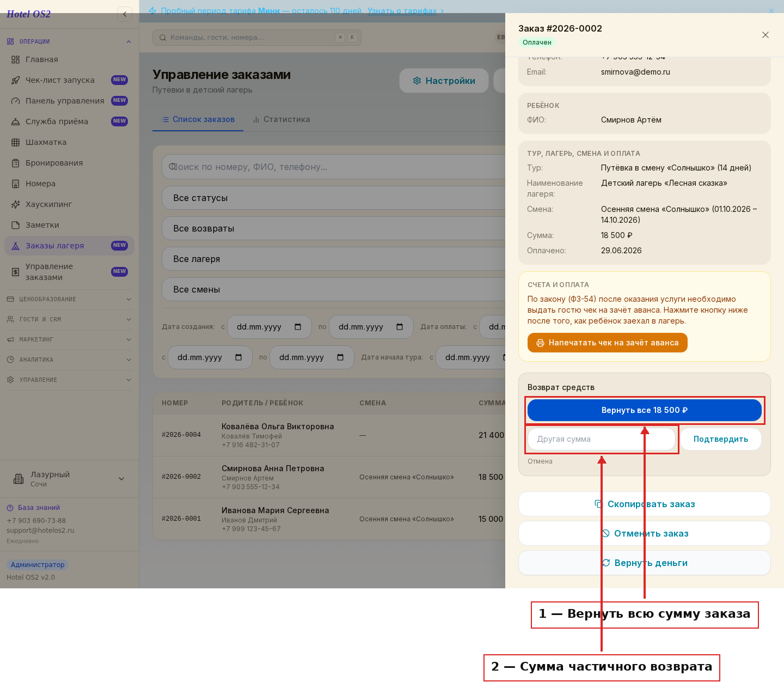Image resolution: width=784 pixels, height=694 pixels.
Task: Click the Вернуть деньги button
Action: [645, 563]
